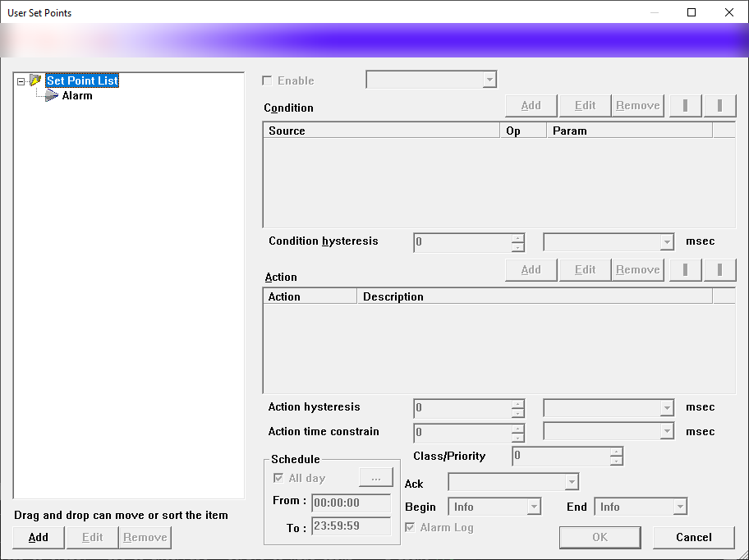Open the Begin dropdown showing Info
The height and width of the screenshot is (560, 749).
[534, 507]
